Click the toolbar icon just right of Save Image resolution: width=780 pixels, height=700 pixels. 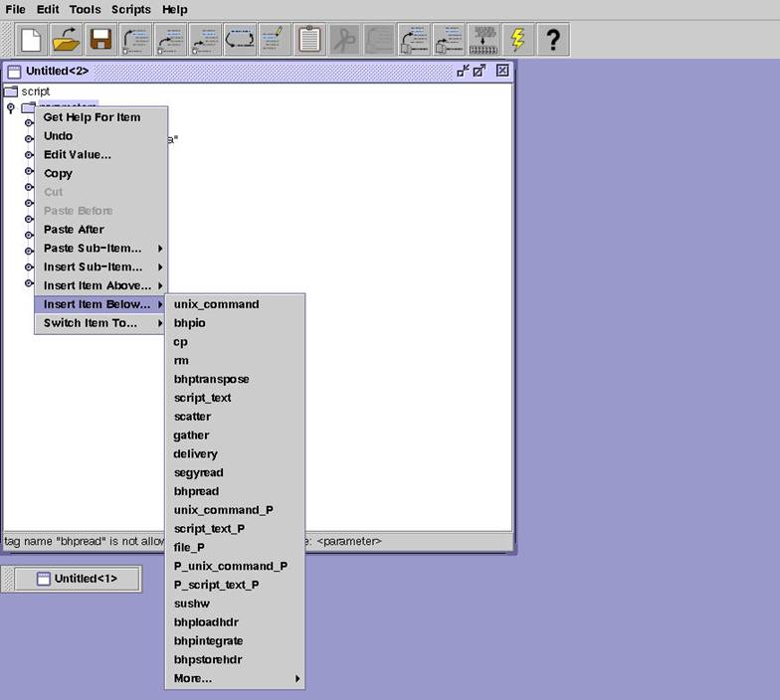(135, 40)
